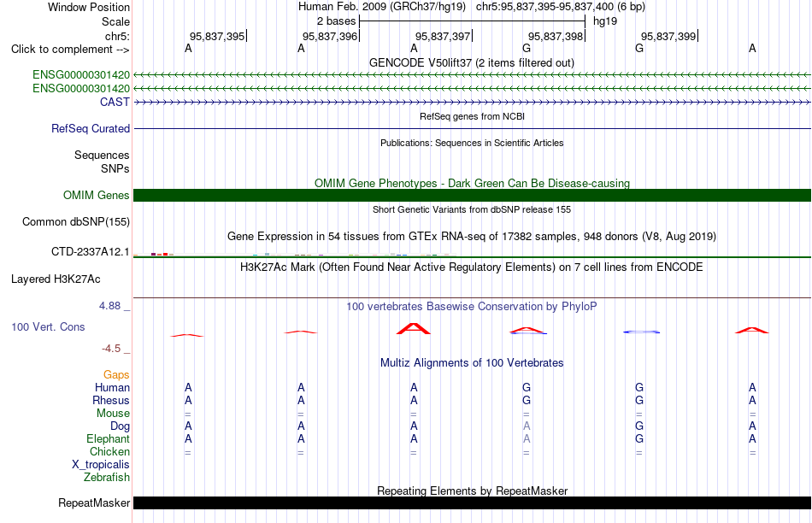Click the SNPs publications track label

pyautogui.click(x=115, y=168)
